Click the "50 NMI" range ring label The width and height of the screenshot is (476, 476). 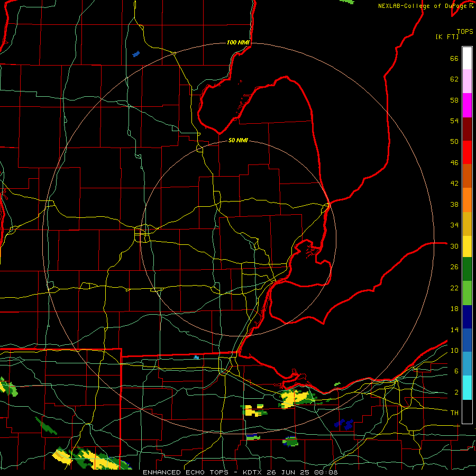[238, 140]
